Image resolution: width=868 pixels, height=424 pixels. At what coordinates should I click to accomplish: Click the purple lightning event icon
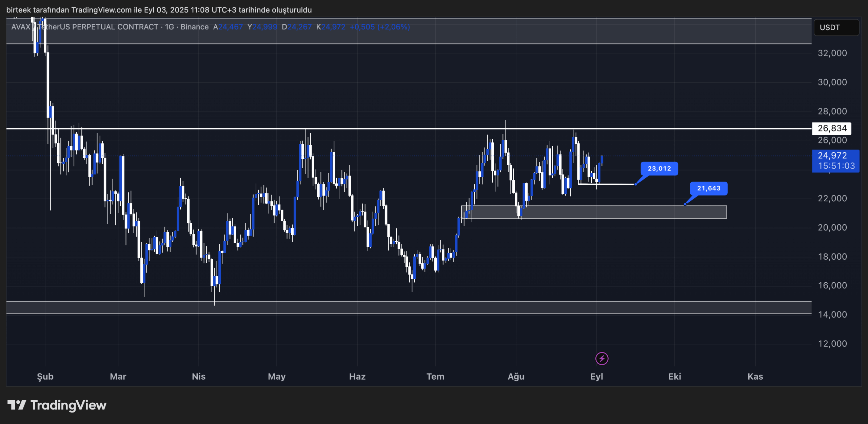[x=601, y=358]
